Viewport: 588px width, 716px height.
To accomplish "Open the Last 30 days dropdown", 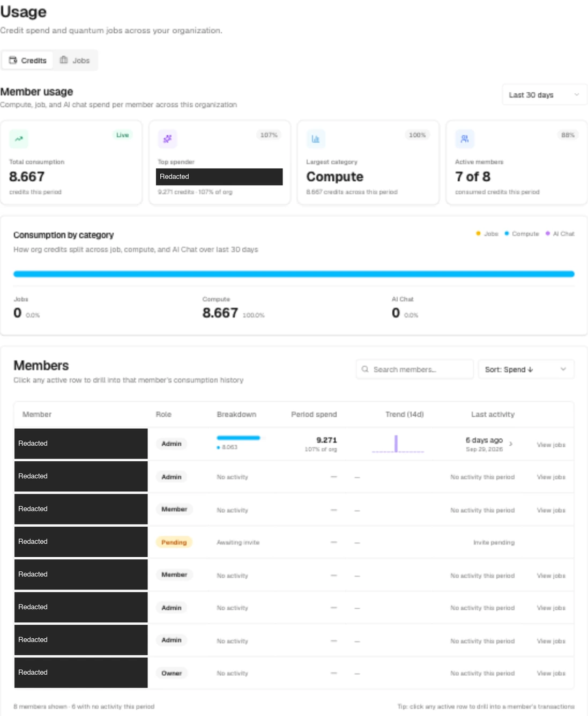I will 544,95.
